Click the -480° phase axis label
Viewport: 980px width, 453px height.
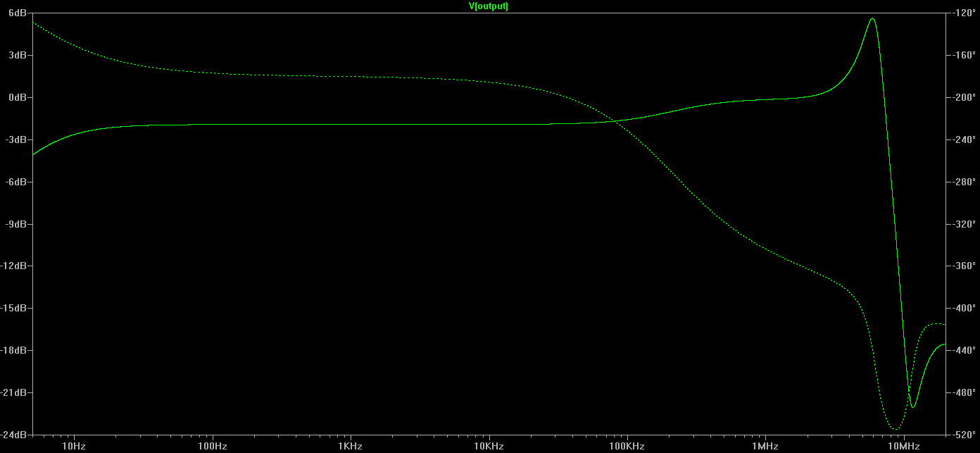(x=962, y=392)
